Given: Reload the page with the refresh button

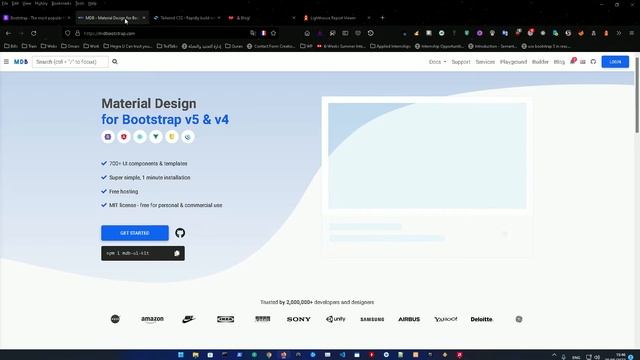Looking at the screenshot, I should click(x=34, y=33).
